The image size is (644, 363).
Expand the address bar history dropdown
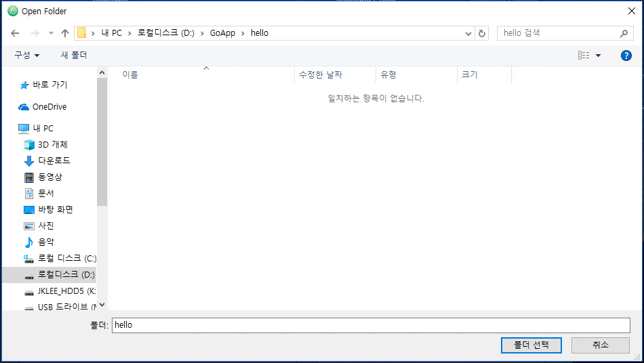[x=468, y=33]
